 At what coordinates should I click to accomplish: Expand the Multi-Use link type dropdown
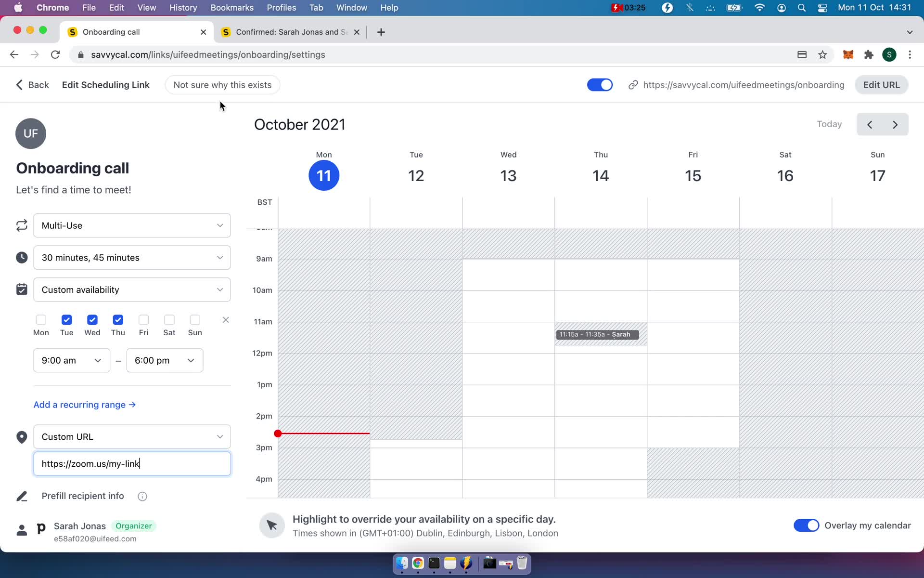coord(131,225)
